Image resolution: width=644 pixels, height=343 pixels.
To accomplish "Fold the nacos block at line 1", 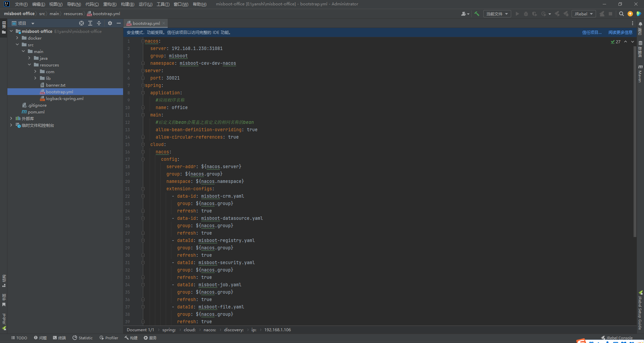I will pos(143,41).
